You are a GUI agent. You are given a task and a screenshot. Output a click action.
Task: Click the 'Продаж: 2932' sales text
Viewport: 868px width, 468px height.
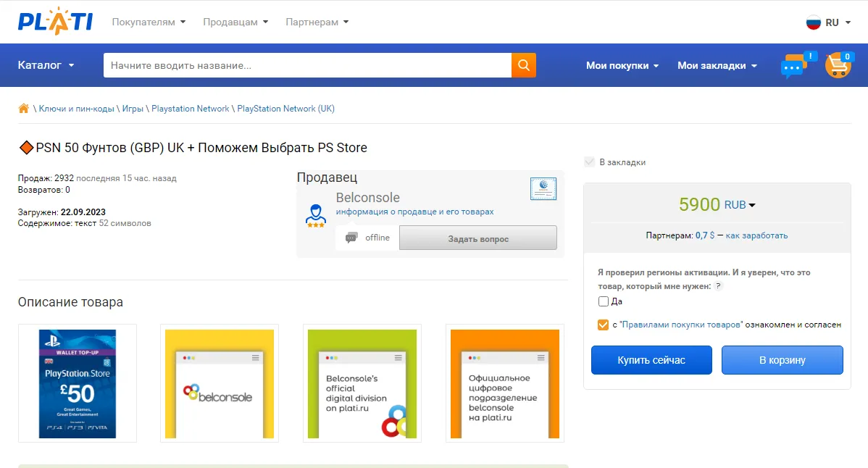point(46,178)
